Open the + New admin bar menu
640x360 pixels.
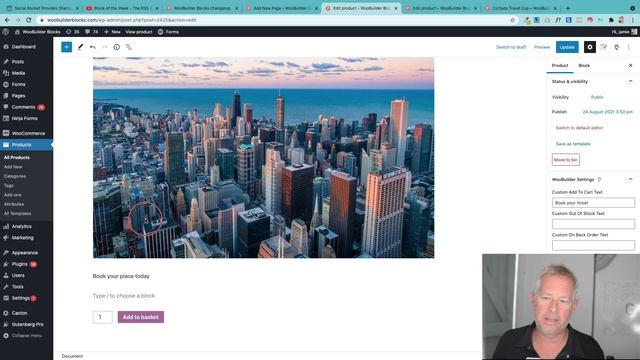[112, 31]
